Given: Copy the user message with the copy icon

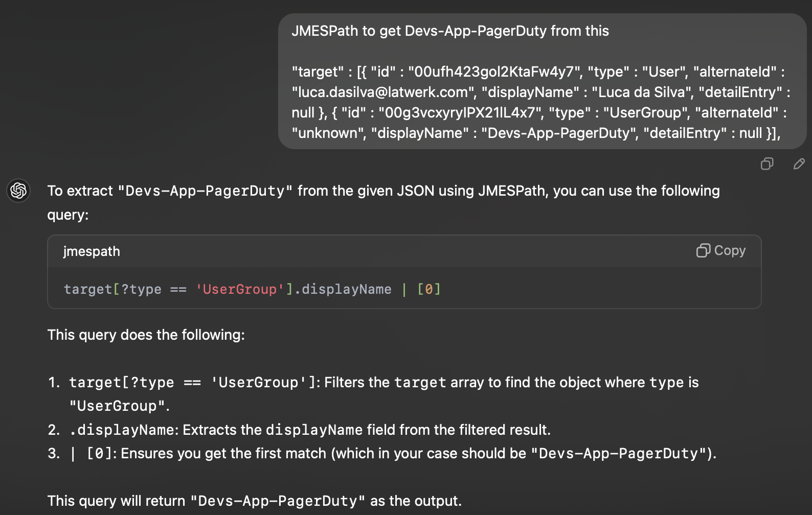Looking at the screenshot, I should tap(767, 164).
